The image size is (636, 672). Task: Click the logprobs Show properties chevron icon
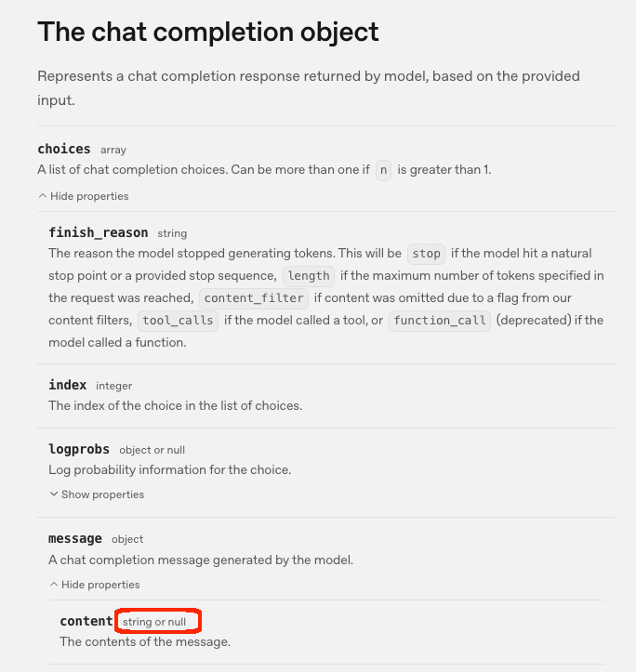point(54,494)
